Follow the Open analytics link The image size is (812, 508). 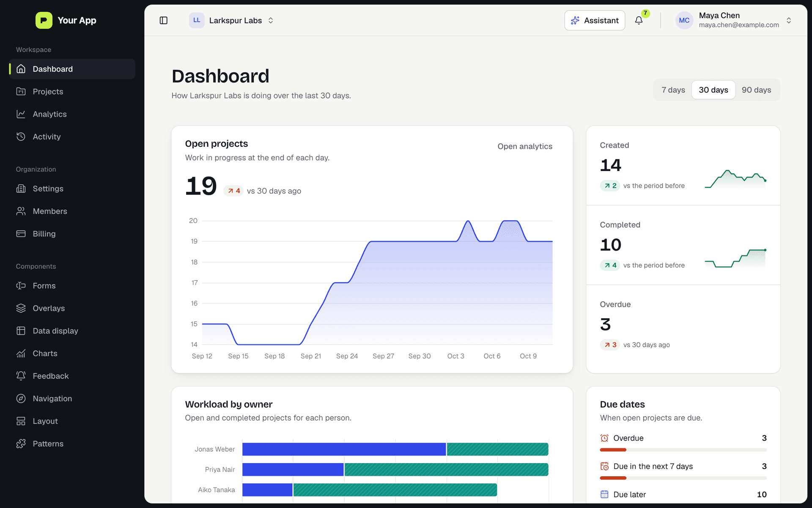525,146
